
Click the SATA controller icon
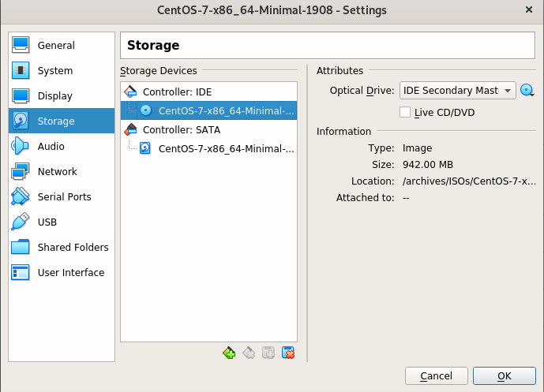(130, 129)
